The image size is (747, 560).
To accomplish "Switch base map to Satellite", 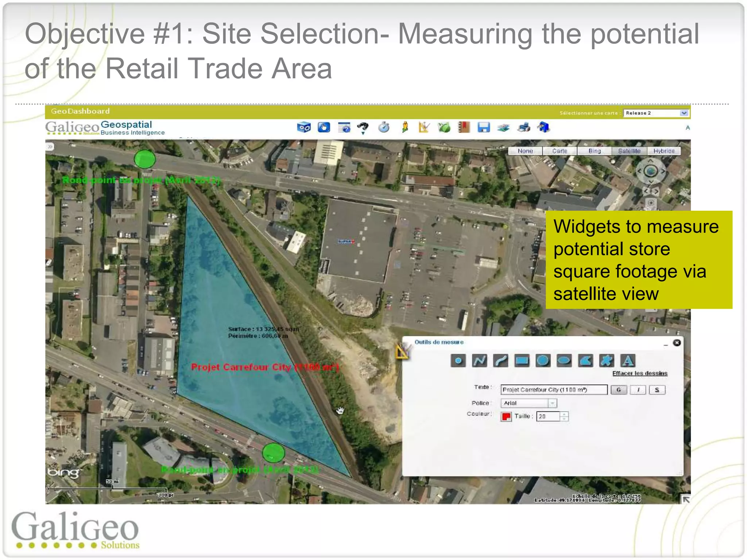I will [629, 151].
